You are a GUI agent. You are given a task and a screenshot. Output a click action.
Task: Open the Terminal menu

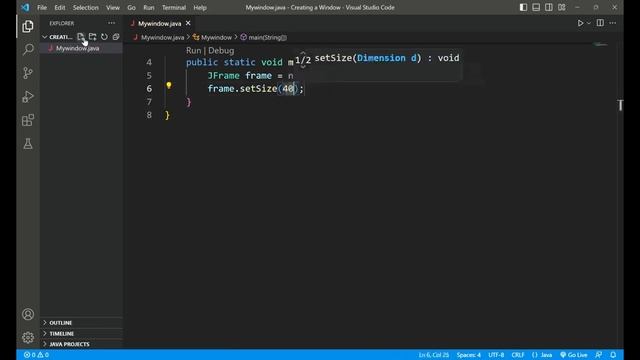174,7
